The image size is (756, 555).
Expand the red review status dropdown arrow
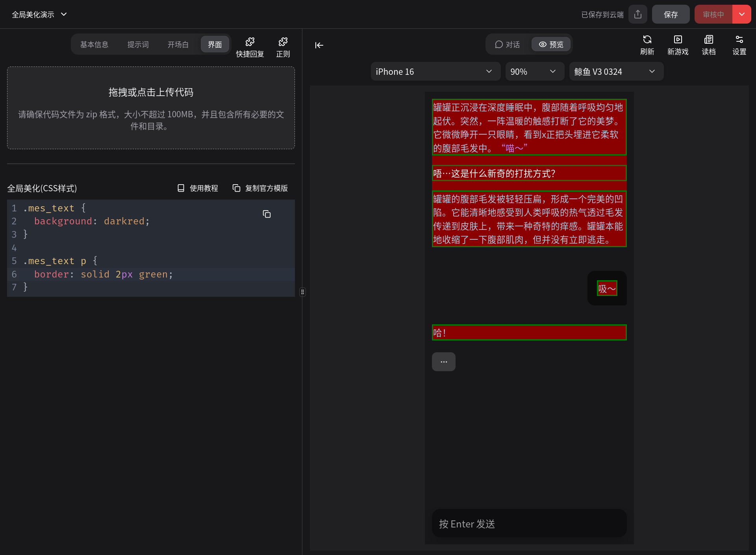tap(741, 15)
